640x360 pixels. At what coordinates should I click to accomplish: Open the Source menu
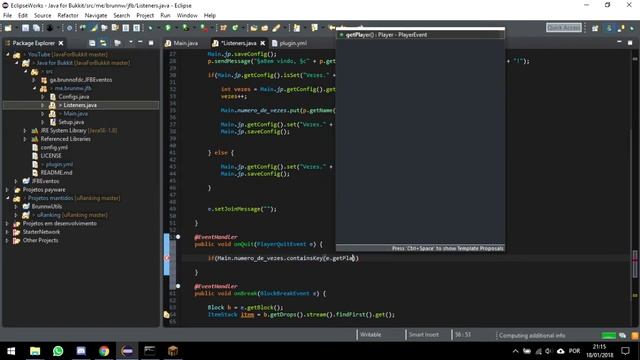pos(42,16)
